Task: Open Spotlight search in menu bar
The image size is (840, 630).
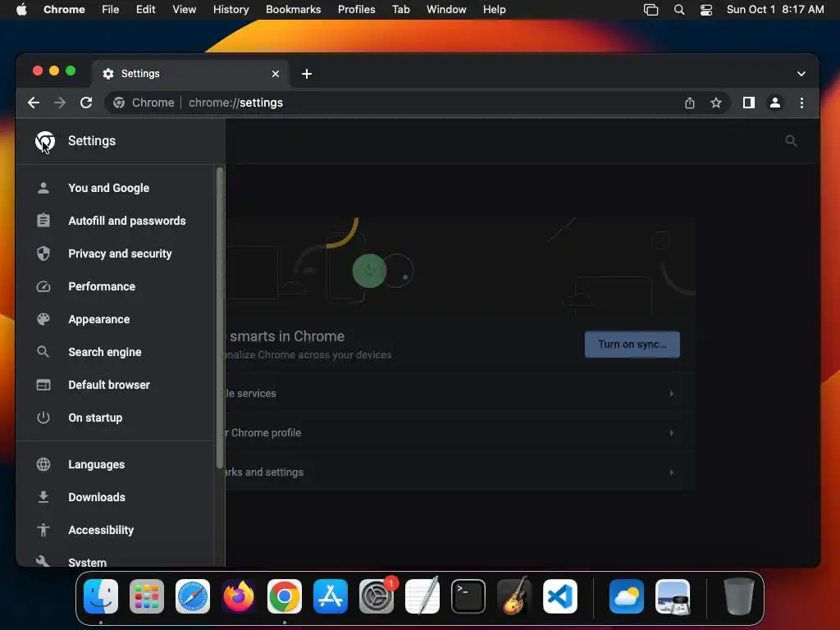Action: tap(678, 10)
